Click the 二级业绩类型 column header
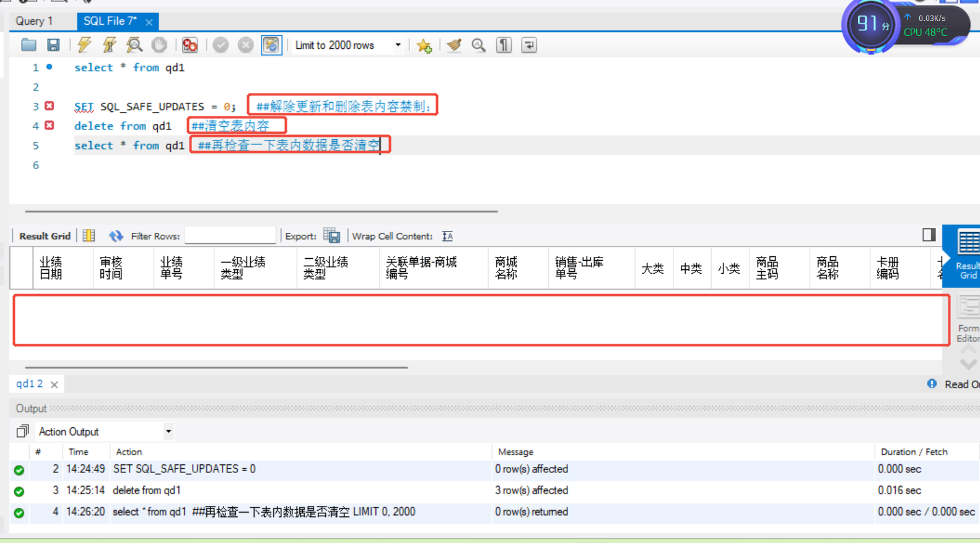The height and width of the screenshot is (543, 980). click(x=338, y=268)
